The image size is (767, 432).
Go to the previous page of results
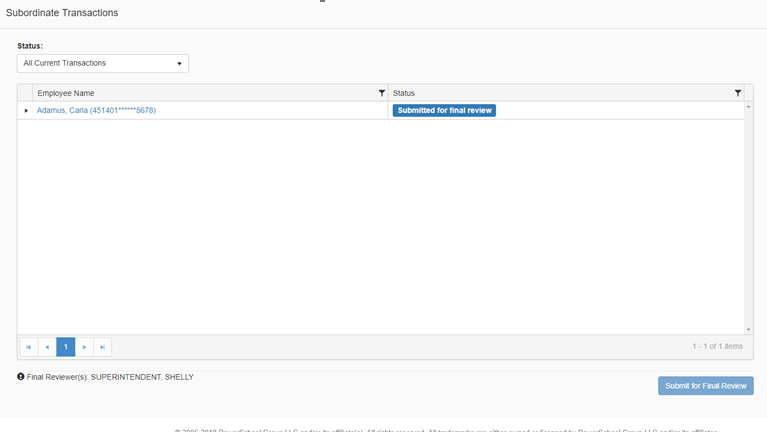47,347
